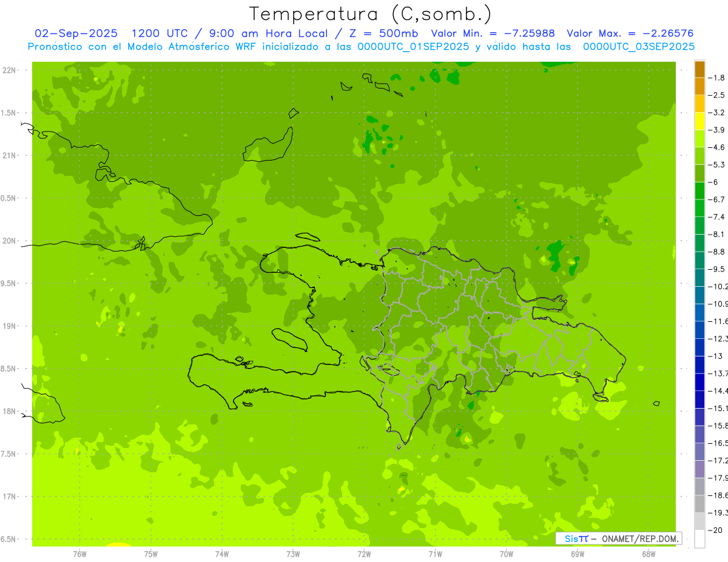
Task: Pick the gray swatch between -18.6 and -19.3
Action: coord(699,504)
